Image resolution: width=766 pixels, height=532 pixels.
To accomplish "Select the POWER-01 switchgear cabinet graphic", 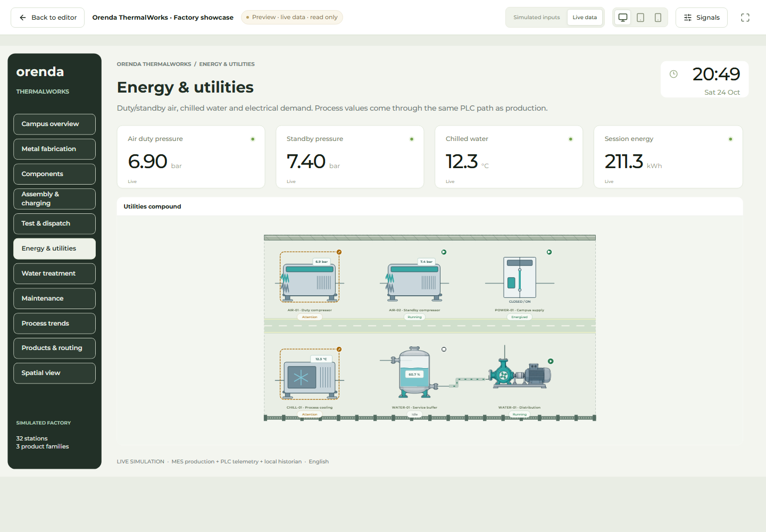I will pos(520,277).
